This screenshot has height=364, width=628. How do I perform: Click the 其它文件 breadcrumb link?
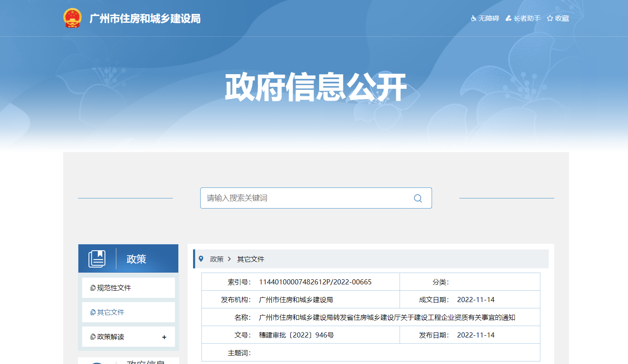(x=250, y=259)
